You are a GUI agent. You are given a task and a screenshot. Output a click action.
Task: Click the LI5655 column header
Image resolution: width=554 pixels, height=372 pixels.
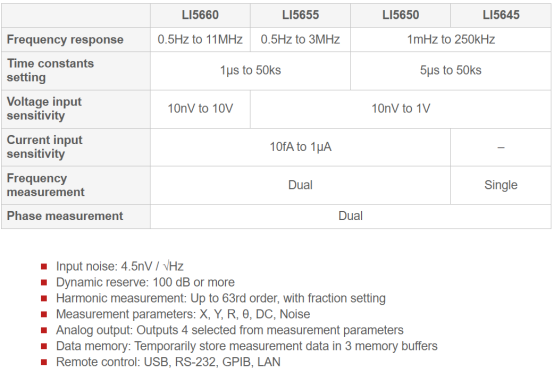pyautogui.click(x=300, y=15)
